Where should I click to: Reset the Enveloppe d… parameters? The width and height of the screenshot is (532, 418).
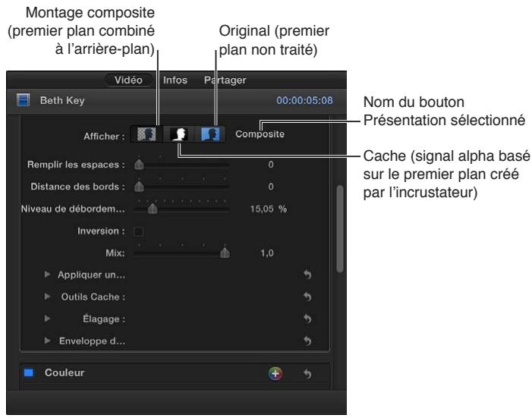307,341
